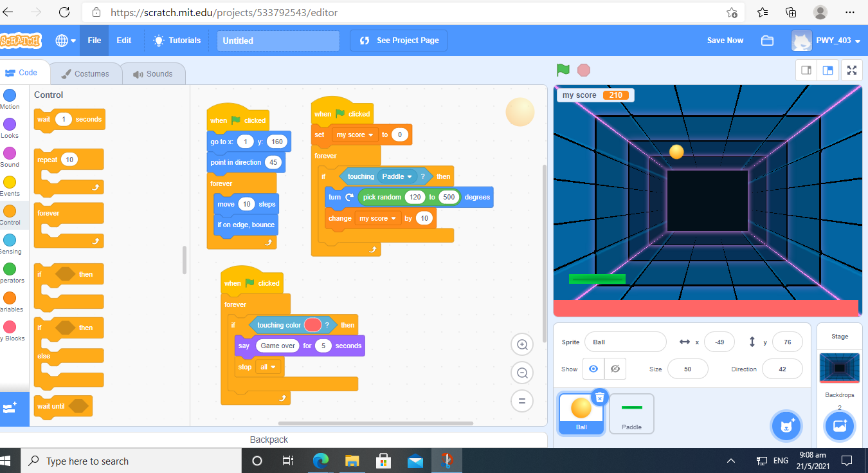Open the language globe dropdown
Screen dimensions: 868x473
coord(66,41)
